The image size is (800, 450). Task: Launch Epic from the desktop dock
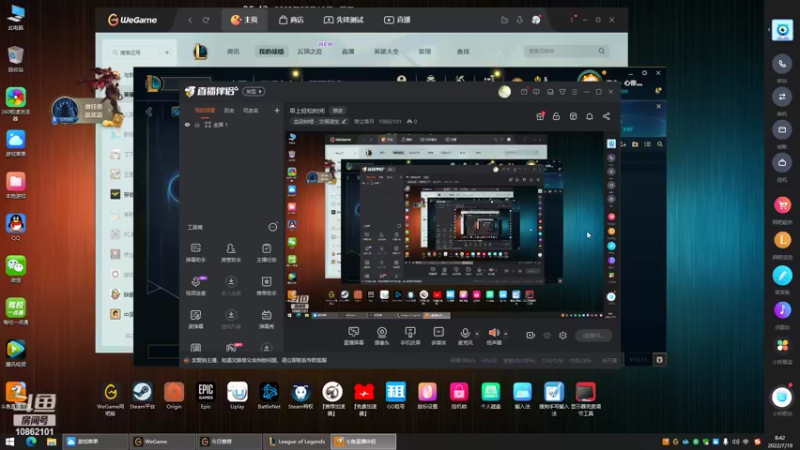point(206,396)
